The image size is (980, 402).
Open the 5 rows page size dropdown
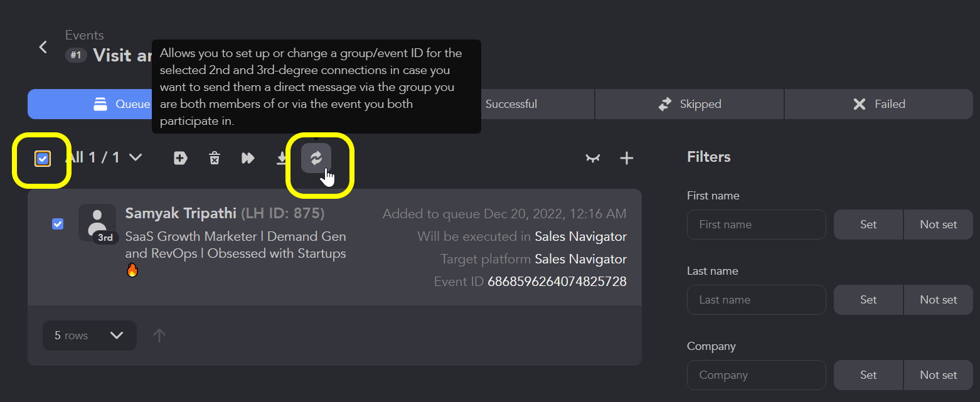click(90, 336)
